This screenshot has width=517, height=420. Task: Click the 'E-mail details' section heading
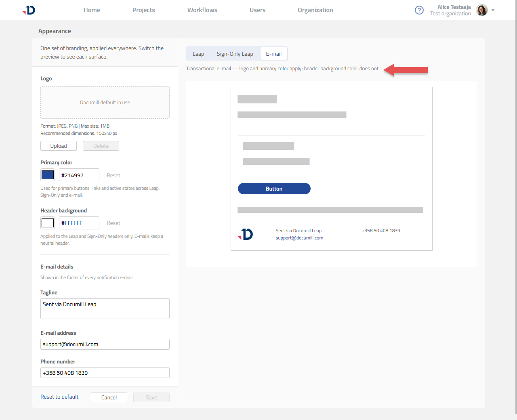point(57,267)
